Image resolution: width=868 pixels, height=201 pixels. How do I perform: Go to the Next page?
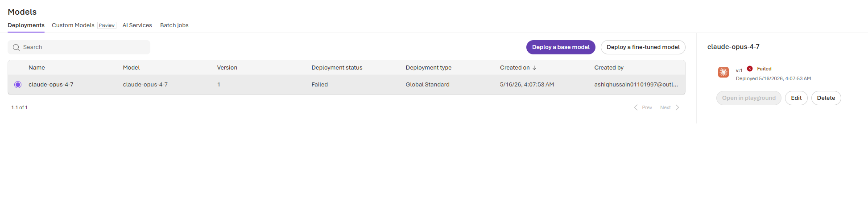(670, 107)
